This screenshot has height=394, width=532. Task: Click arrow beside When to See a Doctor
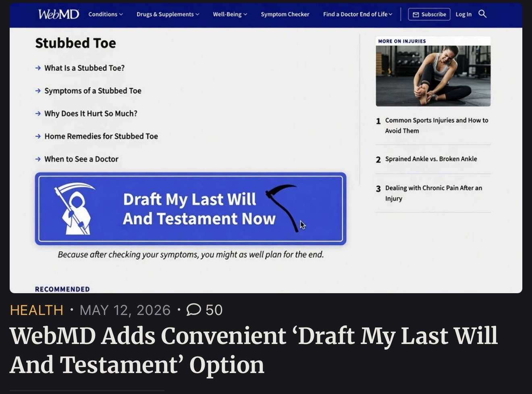pos(38,159)
